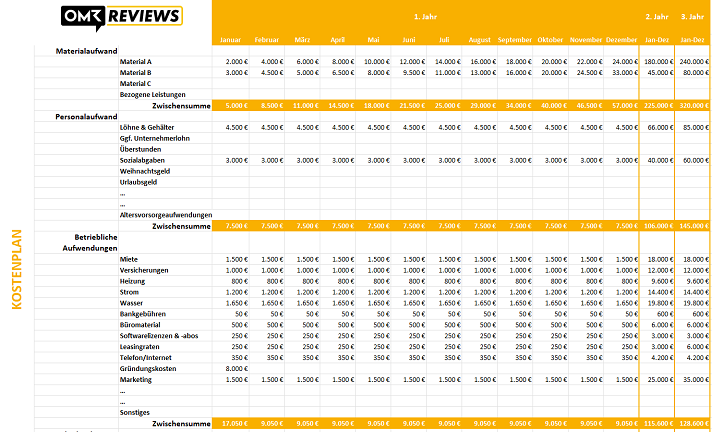This screenshot has width=712, height=432.
Task: Select the Sozialabgaben row label
Action: 145,160
